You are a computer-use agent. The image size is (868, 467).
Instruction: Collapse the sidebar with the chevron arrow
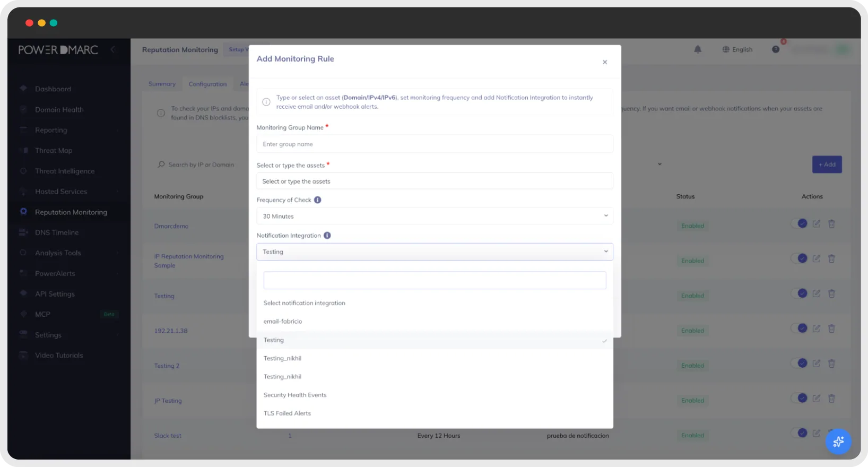[112, 49]
